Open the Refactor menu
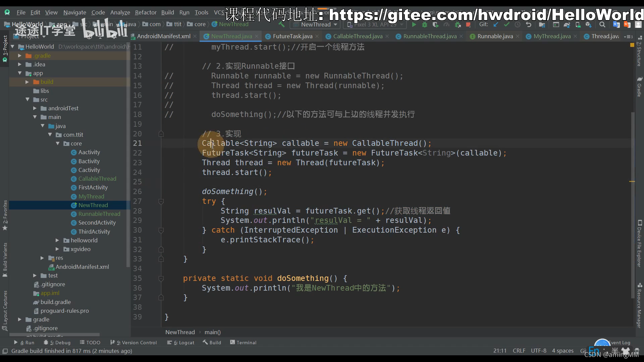This screenshot has width=644, height=362. (x=146, y=12)
